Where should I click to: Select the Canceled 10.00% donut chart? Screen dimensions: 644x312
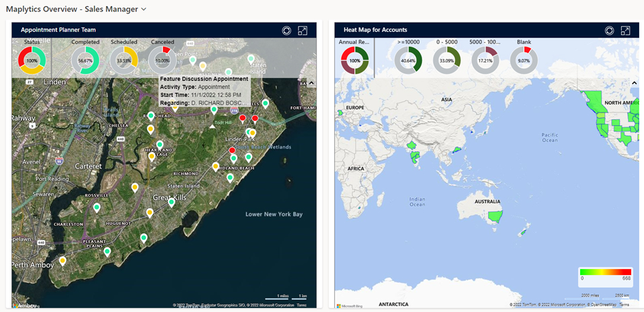tap(162, 60)
